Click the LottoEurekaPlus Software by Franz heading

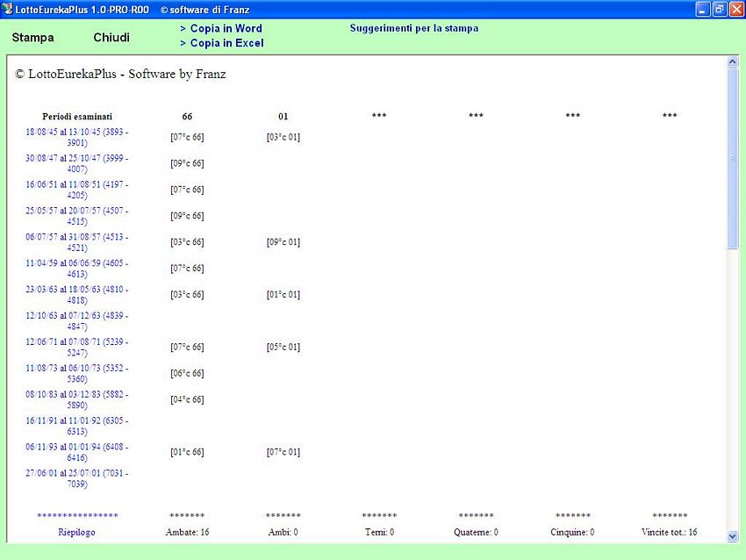tap(121, 75)
